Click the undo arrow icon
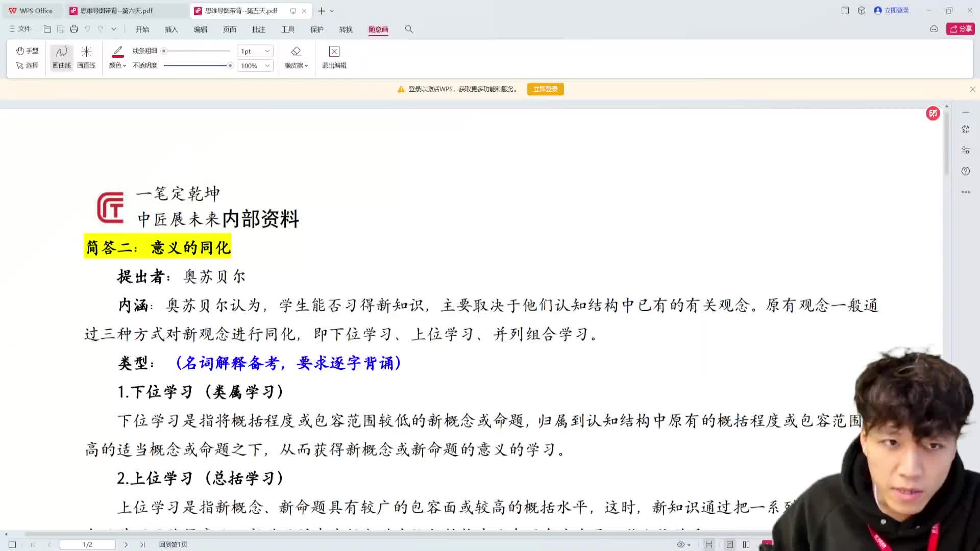 [x=87, y=29]
